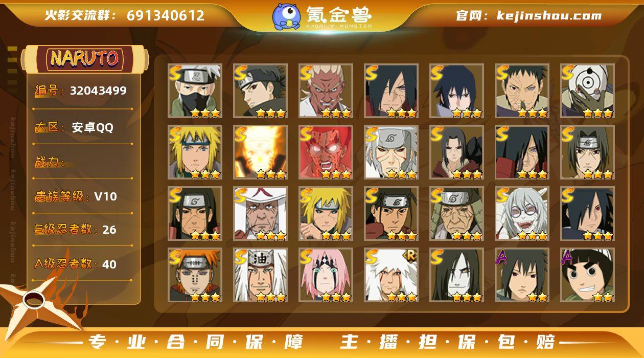Click the grey-haired Kabuto portrait with glasses
The image size is (644, 358).
[522, 213]
